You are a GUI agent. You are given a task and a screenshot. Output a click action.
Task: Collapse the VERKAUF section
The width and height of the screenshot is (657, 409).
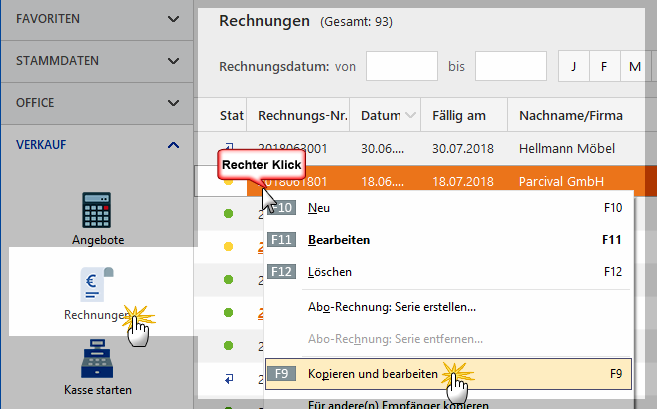point(97,145)
